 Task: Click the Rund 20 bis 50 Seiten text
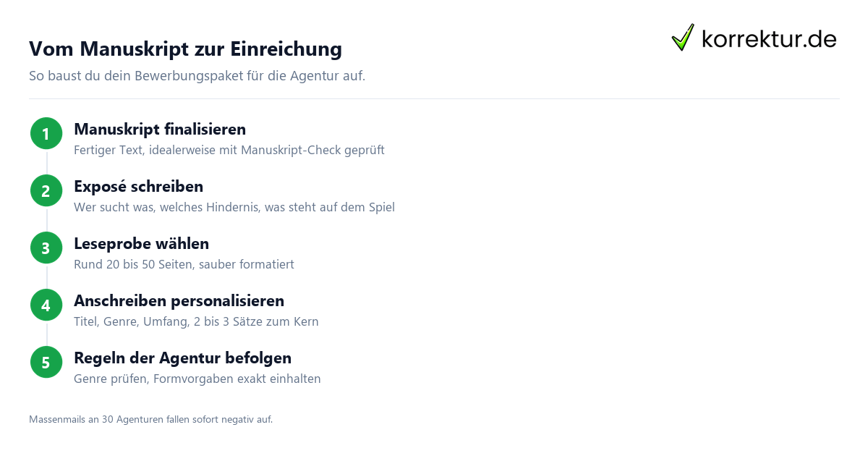[x=184, y=265]
